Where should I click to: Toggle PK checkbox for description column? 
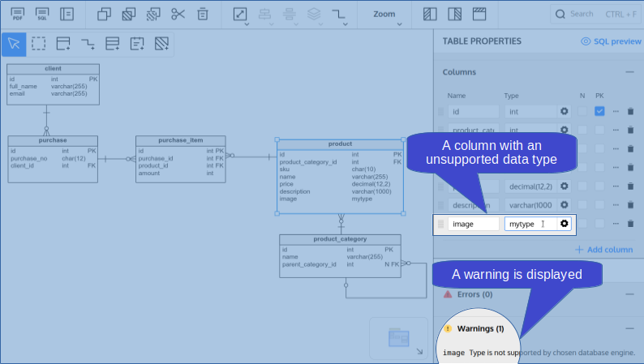pos(599,205)
